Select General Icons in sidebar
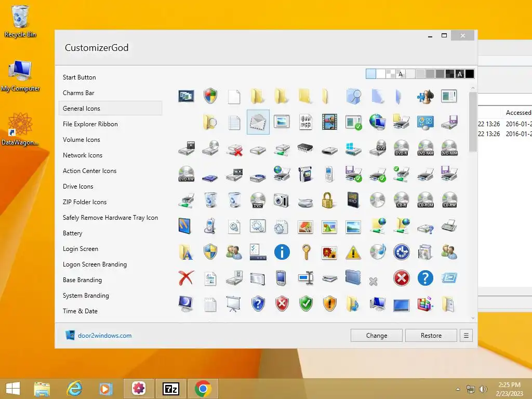Viewport: 532px width, 399px height. [x=110, y=109]
